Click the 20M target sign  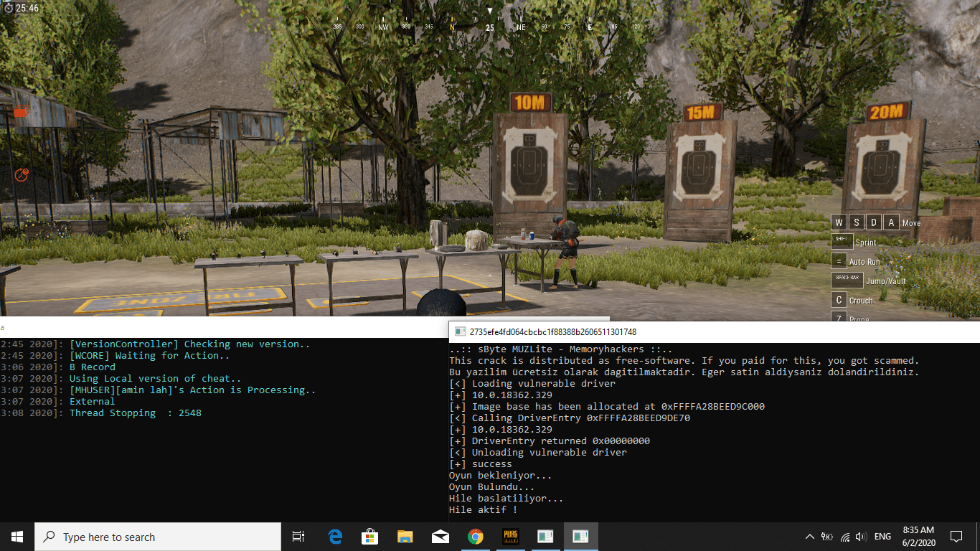coord(887,111)
